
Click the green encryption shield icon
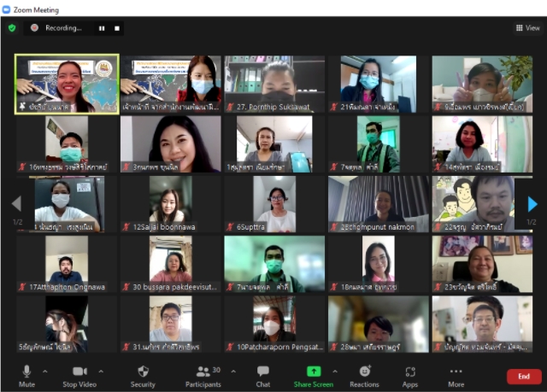pos(12,27)
